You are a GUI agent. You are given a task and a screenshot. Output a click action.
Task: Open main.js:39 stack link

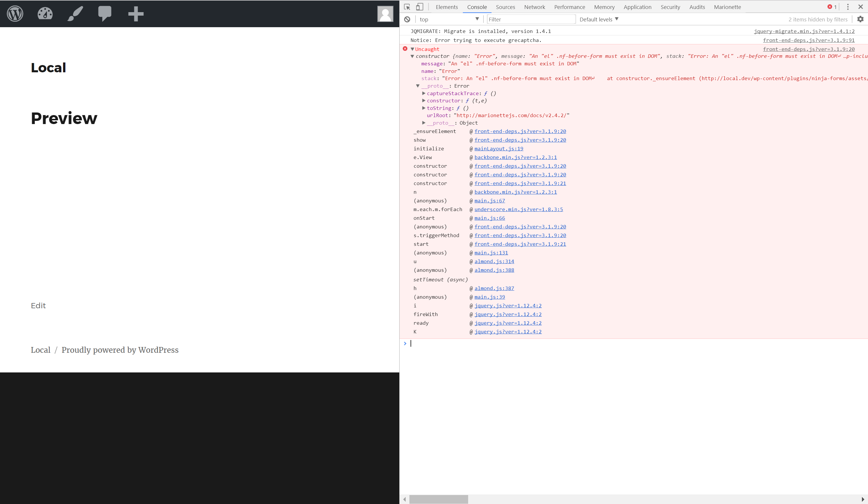pyautogui.click(x=490, y=297)
